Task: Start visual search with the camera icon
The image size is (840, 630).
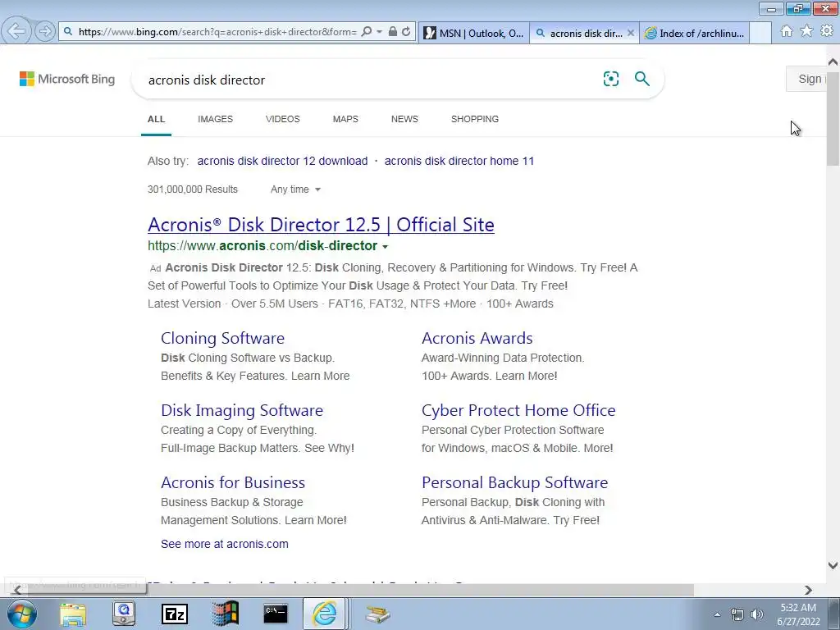Action: pyautogui.click(x=610, y=79)
